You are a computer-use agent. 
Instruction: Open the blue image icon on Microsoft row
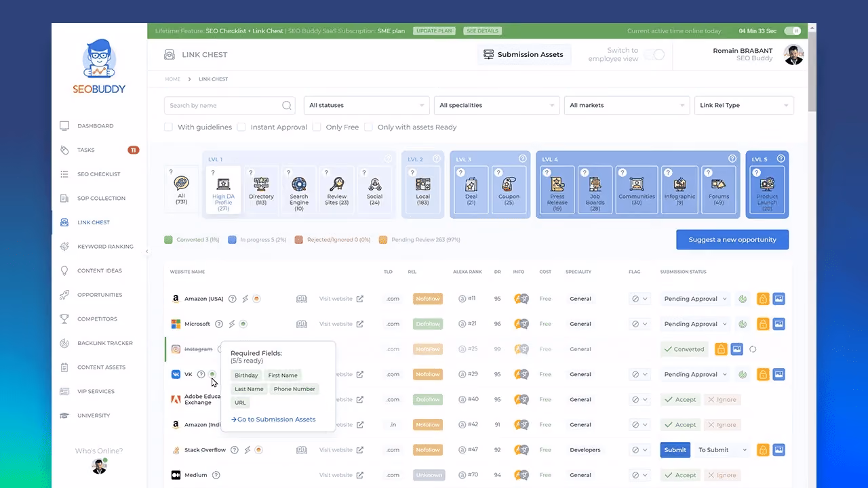coord(778,324)
